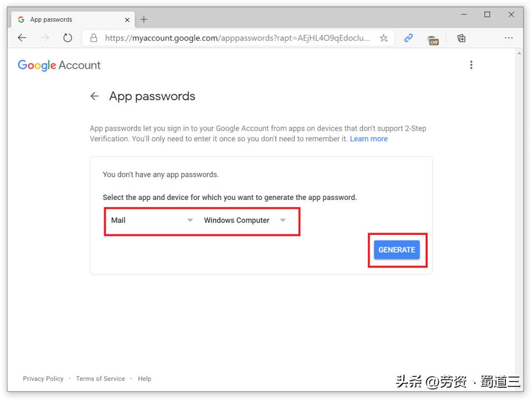Open the Google Account more options menu

[x=471, y=65]
